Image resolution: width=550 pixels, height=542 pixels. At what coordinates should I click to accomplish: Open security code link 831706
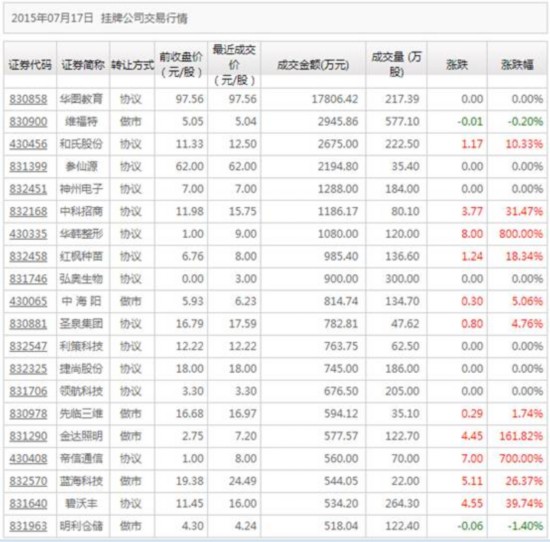point(28,391)
